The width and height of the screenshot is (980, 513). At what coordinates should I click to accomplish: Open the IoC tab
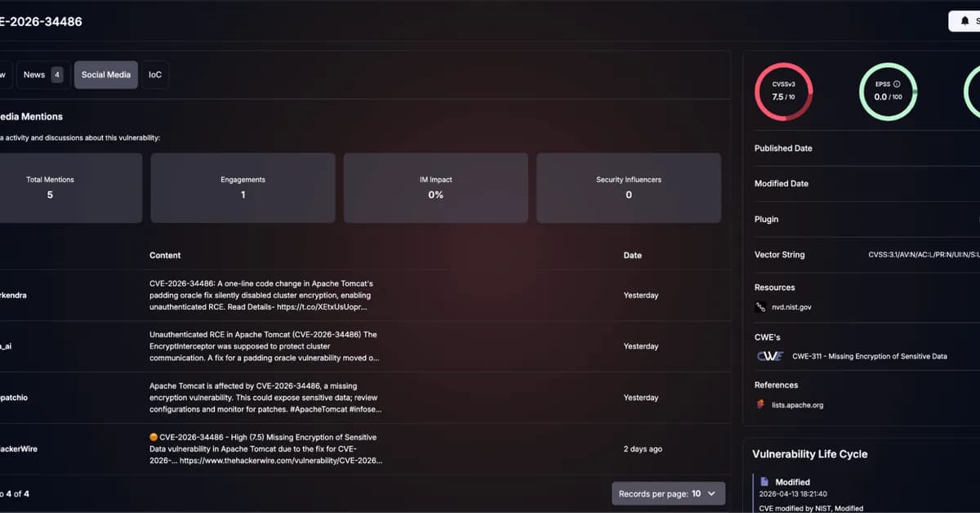point(155,74)
